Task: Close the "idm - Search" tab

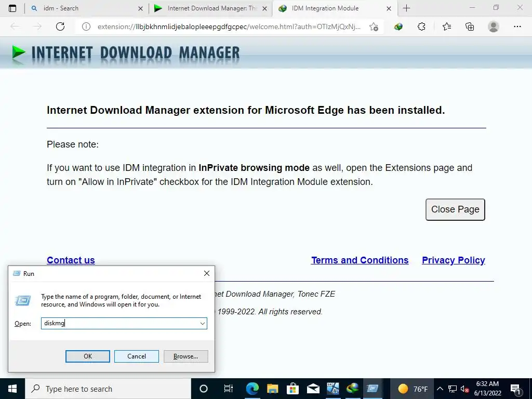Action: click(140, 8)
